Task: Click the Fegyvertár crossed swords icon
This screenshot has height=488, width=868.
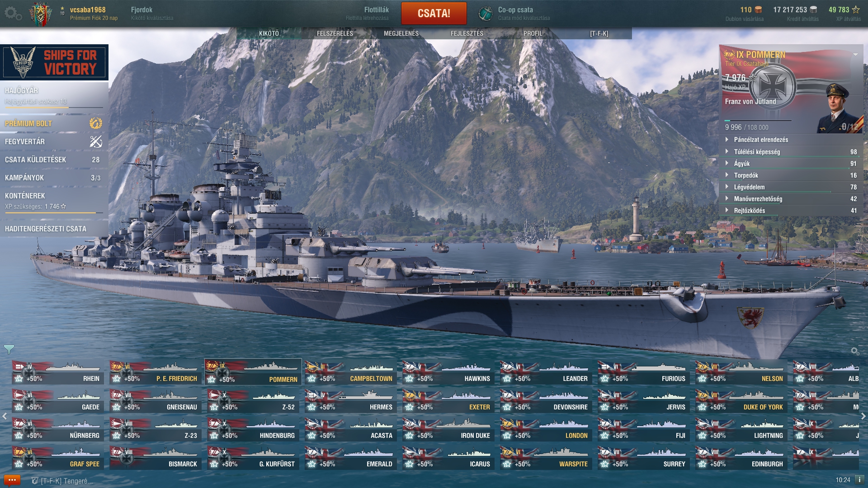Action: [x=95, y=141]
